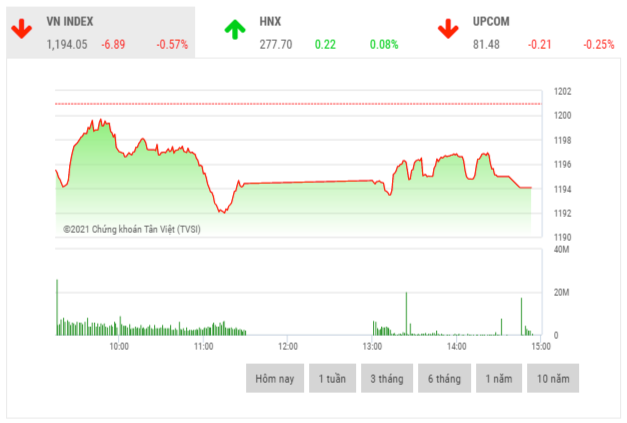Click the UPCOM -0.25% percent change
The width and height of the screenshot is (627, 423).
[x=597, y=44]
